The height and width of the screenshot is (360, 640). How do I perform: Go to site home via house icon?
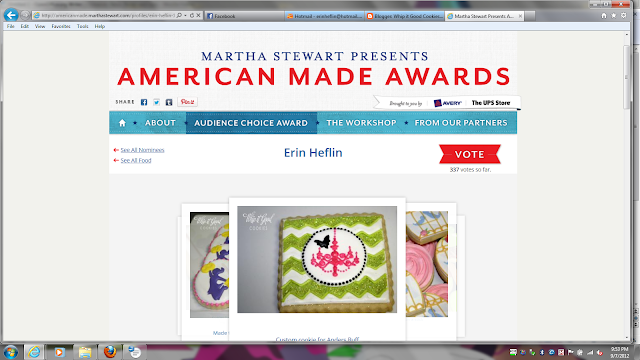point(122,123)
